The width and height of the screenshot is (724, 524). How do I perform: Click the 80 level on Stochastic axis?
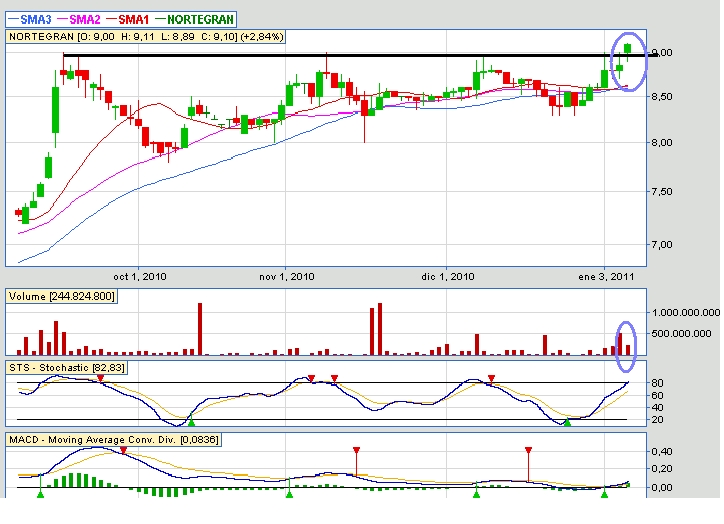pos(658,383)
